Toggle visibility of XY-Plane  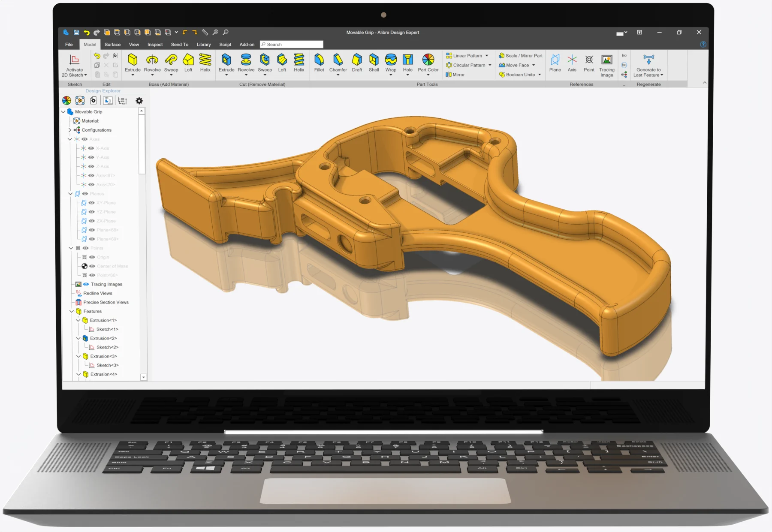tap(92, 203)
